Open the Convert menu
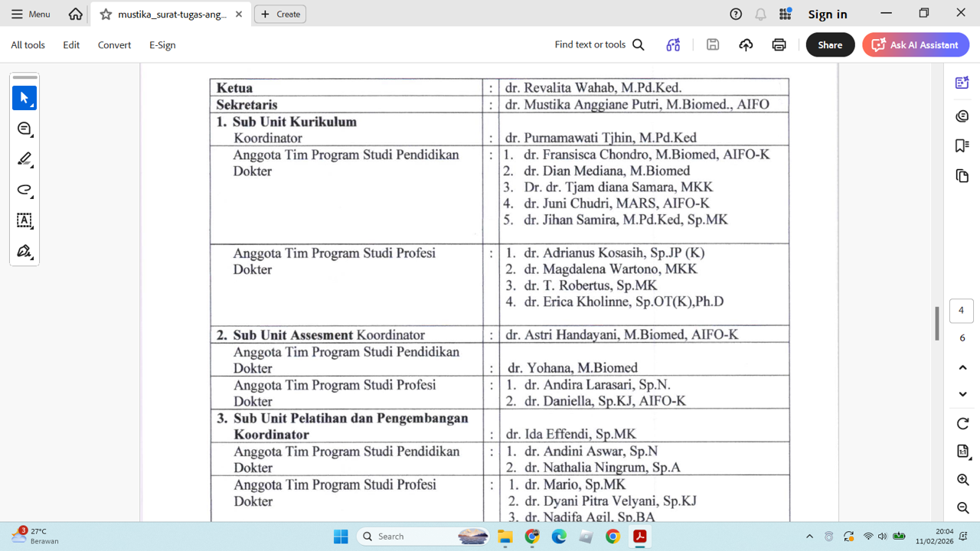 tap(114, 45)
